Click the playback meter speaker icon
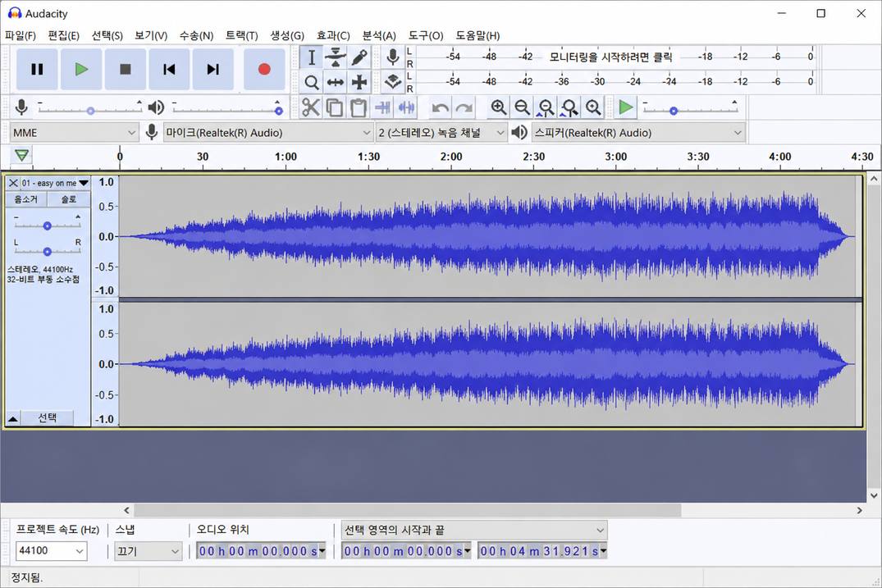Image resolution: width=882 pixels, height=588 pixels. tap(393, 82)
